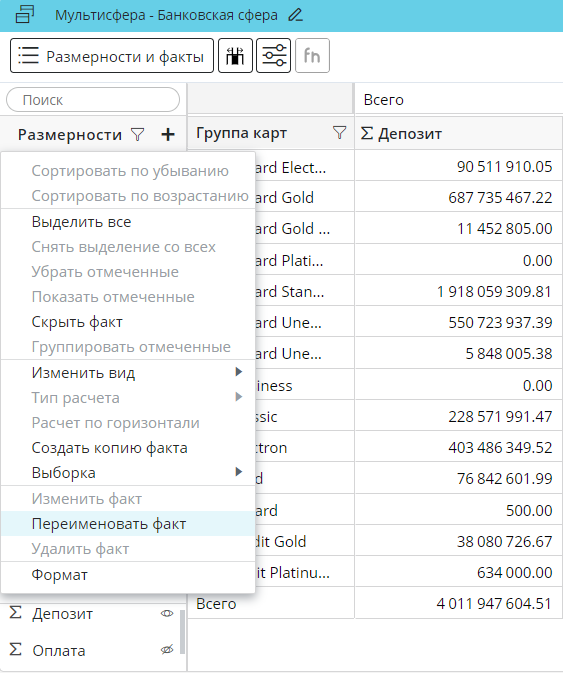Open the sliders settings icon in the toolbar
This screenshot has width=563, height=673.
pyautogui.click(x=274, y=56)
